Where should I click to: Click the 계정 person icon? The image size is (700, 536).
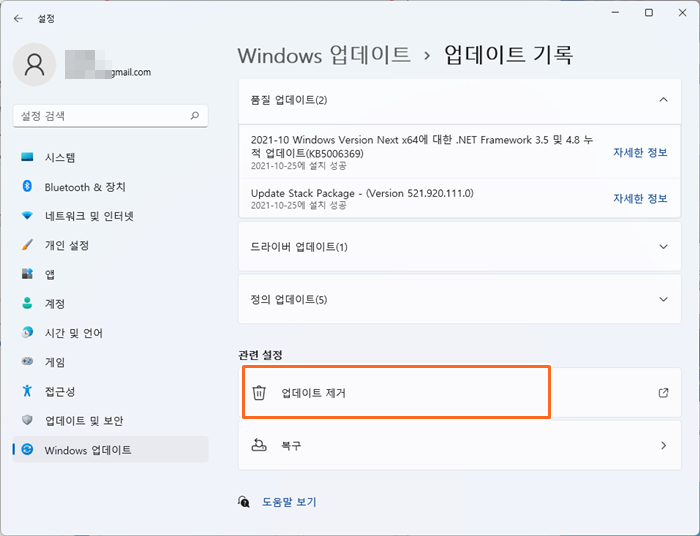click(x=27, y=303)
